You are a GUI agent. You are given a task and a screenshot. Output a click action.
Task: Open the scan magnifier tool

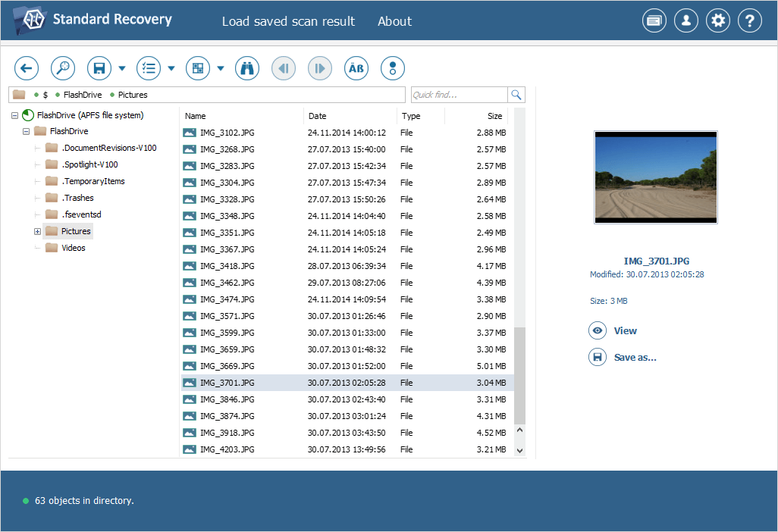click(63, 68)
